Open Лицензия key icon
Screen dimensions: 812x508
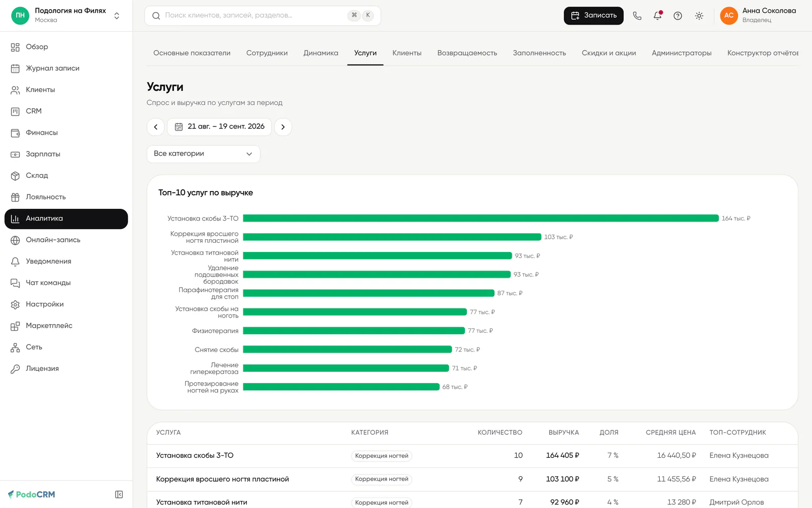click(15, 369)
